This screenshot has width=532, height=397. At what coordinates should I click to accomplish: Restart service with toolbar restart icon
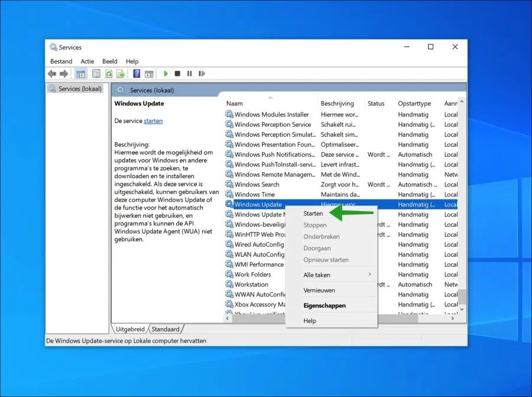(202, 73)
